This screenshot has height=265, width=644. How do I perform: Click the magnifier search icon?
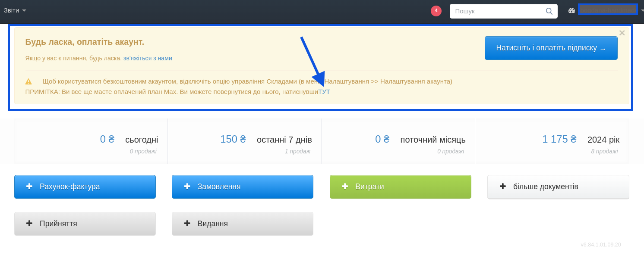tap(549, 11)
